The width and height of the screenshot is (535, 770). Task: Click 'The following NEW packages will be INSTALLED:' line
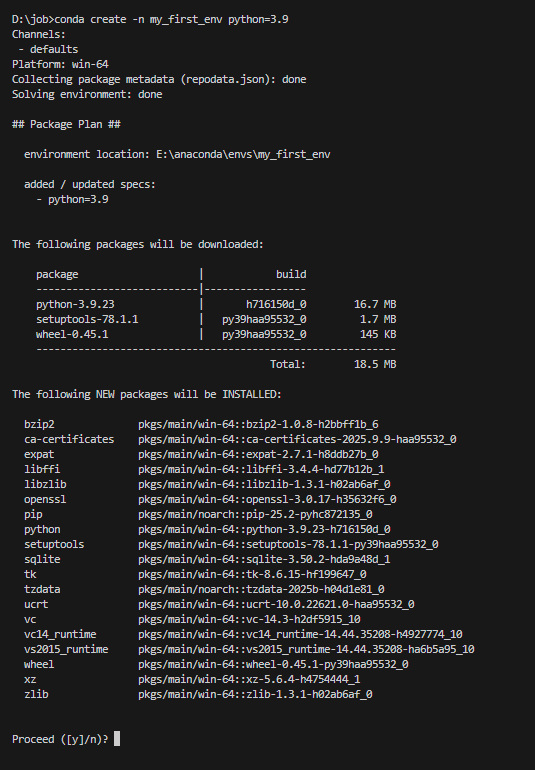point(147,394)
